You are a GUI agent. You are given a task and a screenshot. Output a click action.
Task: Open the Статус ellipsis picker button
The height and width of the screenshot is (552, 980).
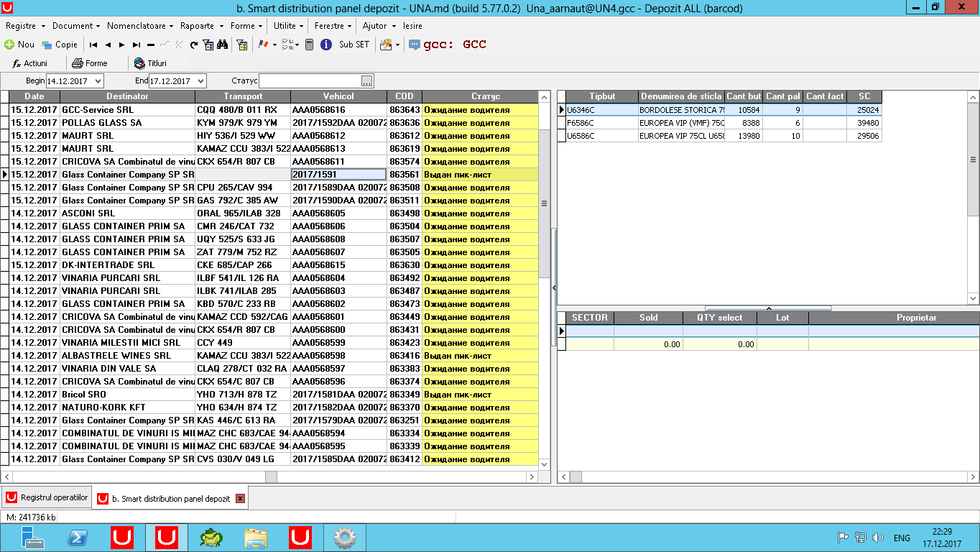pyautogui.click(x=367, y=81)
